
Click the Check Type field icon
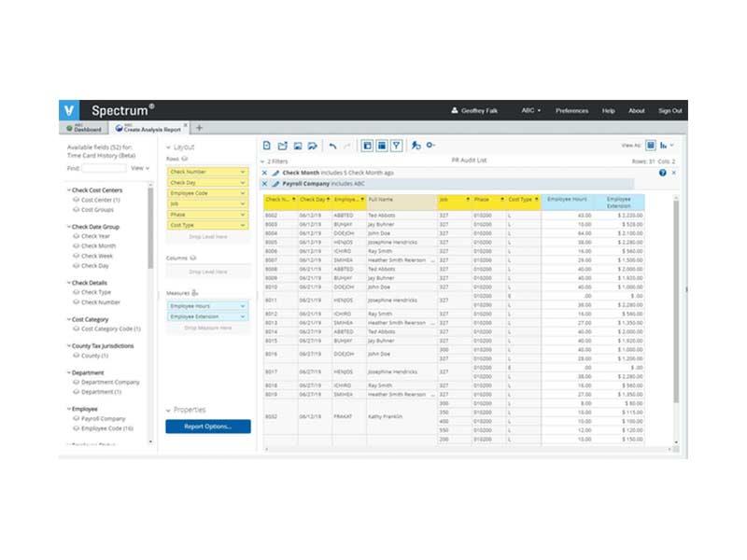(76, 292)
